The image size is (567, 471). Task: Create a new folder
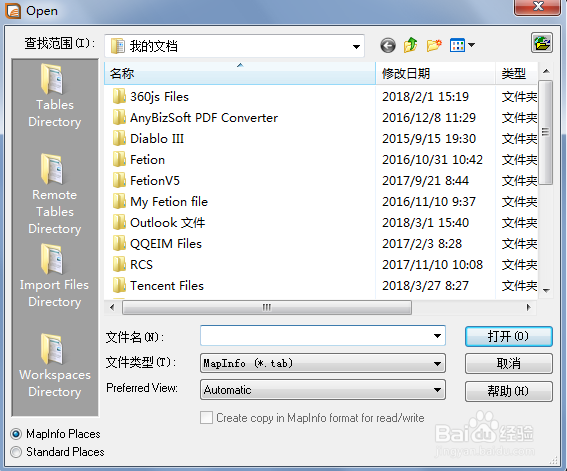coord(434,45)
